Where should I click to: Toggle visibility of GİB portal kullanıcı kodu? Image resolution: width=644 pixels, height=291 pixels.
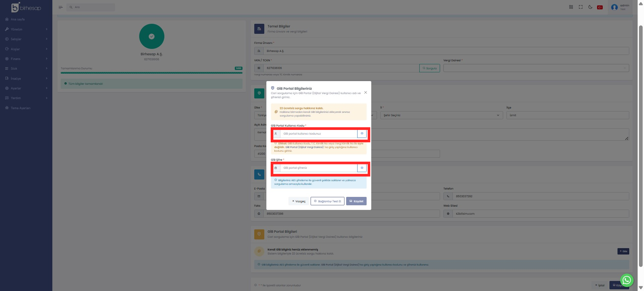pos(362,134)
